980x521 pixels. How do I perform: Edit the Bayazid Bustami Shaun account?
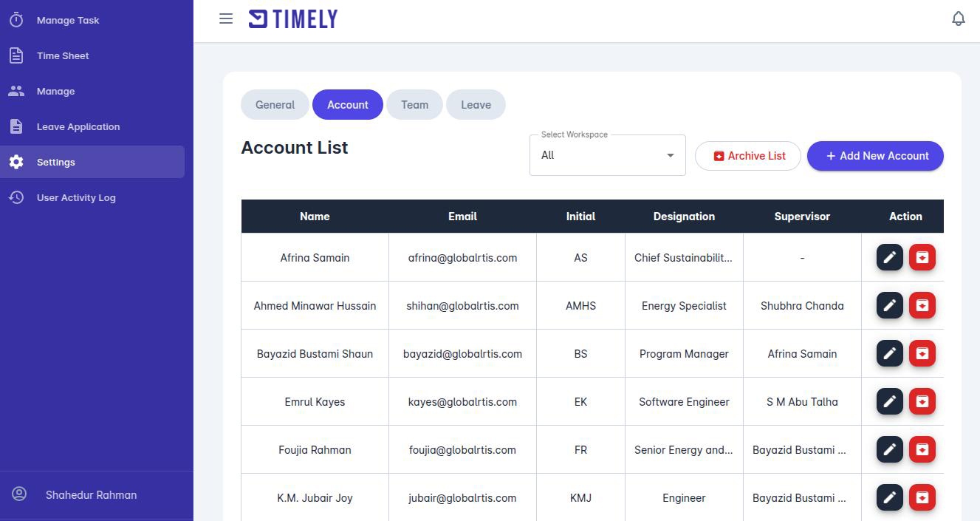[889, 353]
